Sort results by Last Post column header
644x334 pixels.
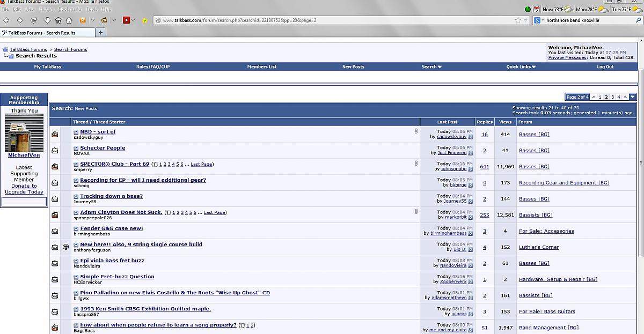[447, 122]
